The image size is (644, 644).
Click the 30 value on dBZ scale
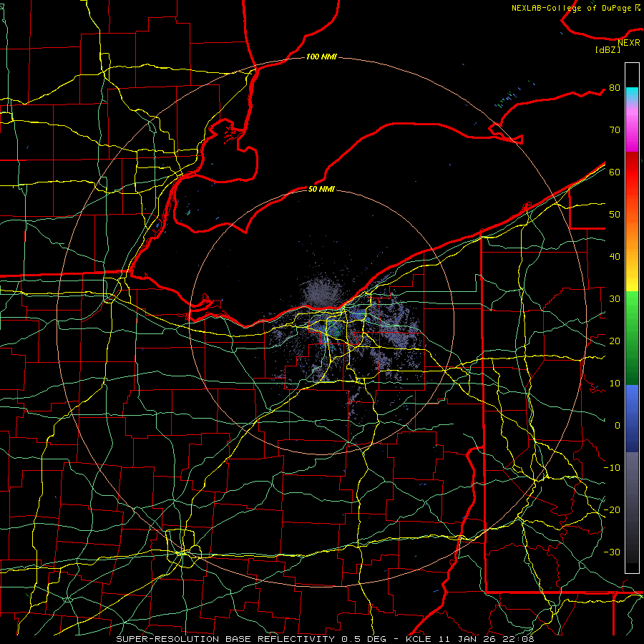tap(615, 299)
